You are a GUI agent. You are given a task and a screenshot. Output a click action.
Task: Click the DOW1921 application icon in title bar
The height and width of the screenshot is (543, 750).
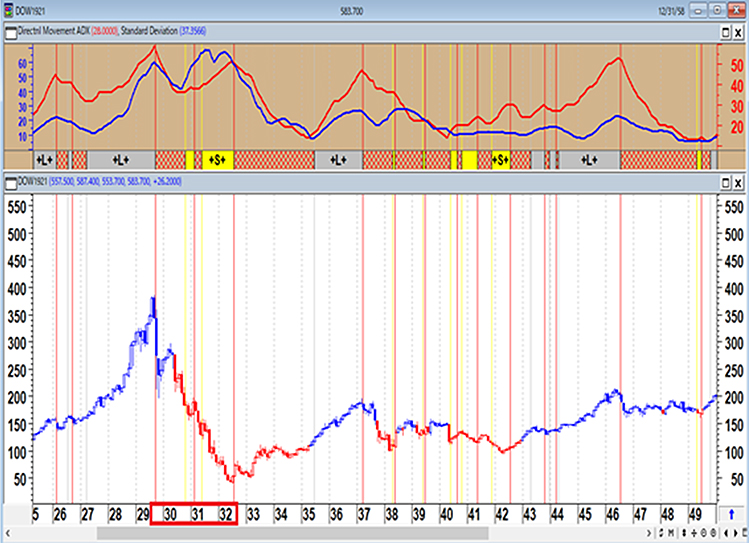coord(10,11)
